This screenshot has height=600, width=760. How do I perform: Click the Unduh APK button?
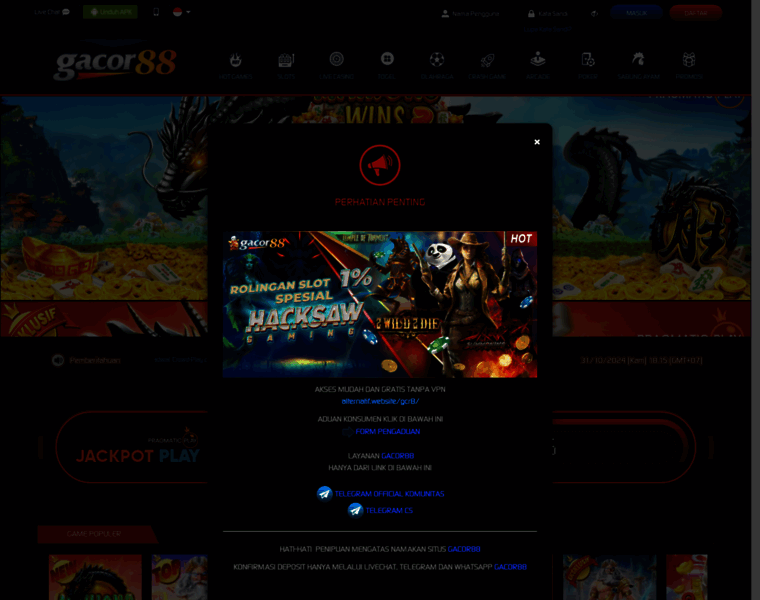pyautogui.click(x=110, y=12)
